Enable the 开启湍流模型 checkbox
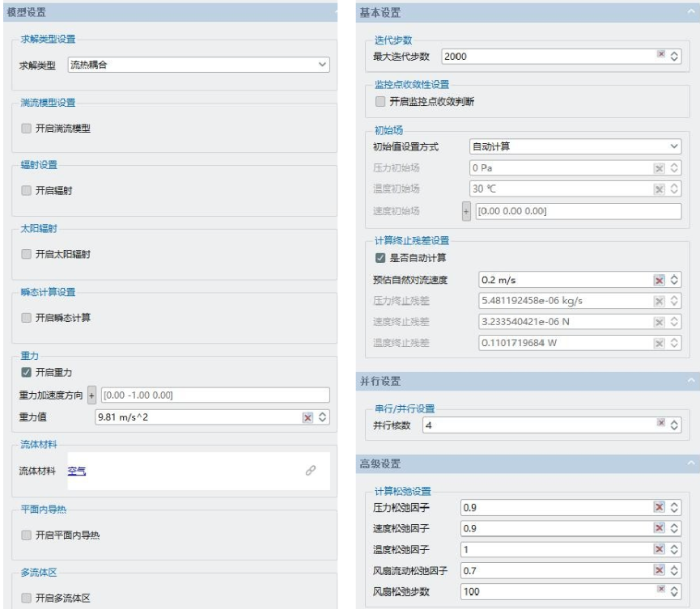This screenshot has width=700, height=609. (27, 128)
